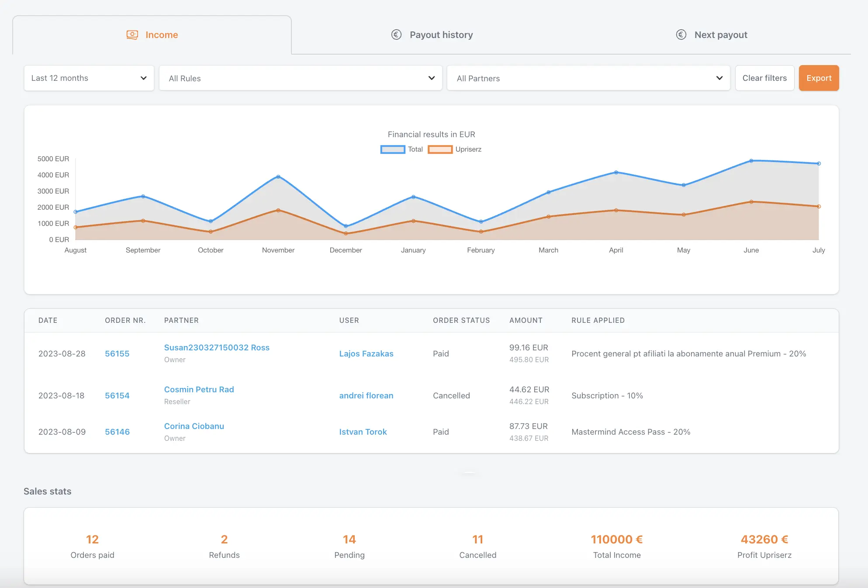Click the 2 Refunds stat

[224, 546]
